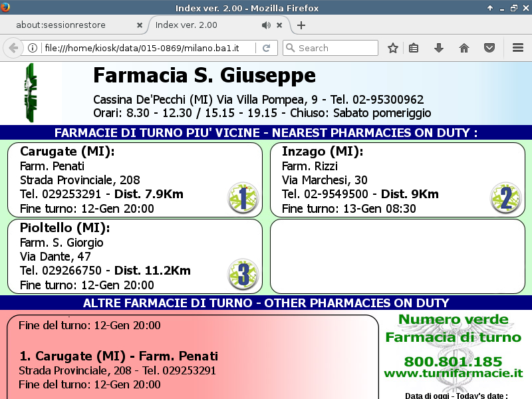Click the Search input field

pos(336,48)
